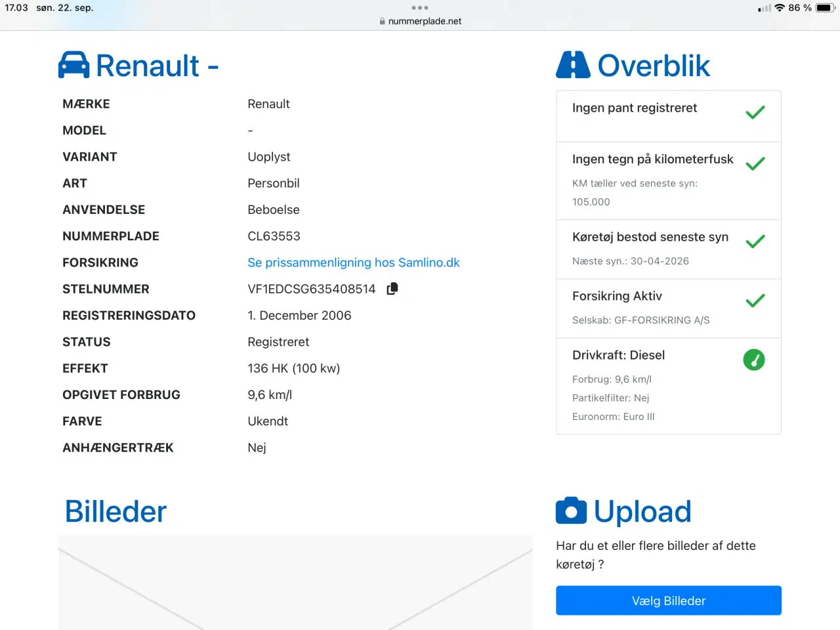This screenshot has height=630, width=840.
Task: Click the REGISTRERINGSDATO label
Action: [129, 316]
